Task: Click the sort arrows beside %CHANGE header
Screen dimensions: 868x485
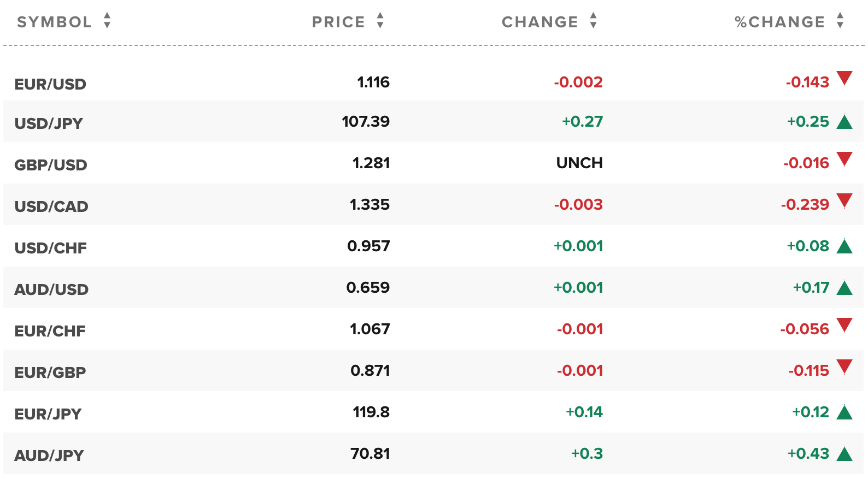Action: click(840, 21)
